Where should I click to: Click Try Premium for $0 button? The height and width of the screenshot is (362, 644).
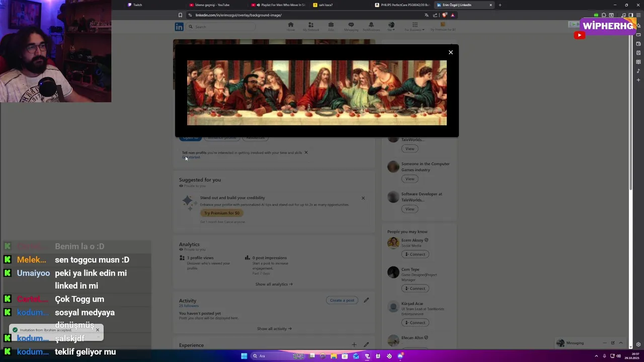222,213
